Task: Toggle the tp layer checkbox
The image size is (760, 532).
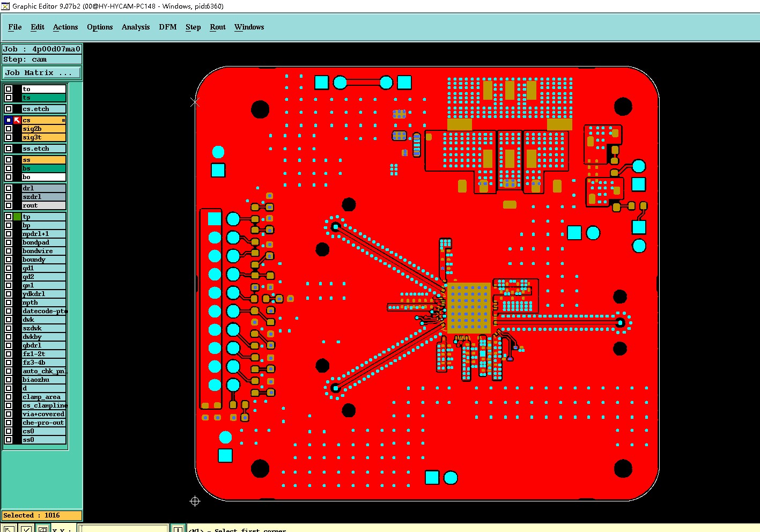Action: pyautogui.click(x=9, y=217)
